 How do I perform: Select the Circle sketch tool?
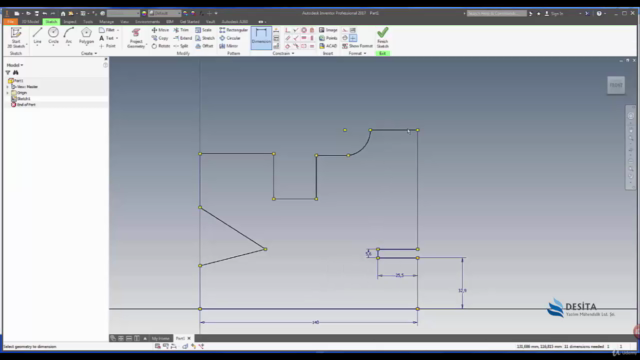point(53,36)
